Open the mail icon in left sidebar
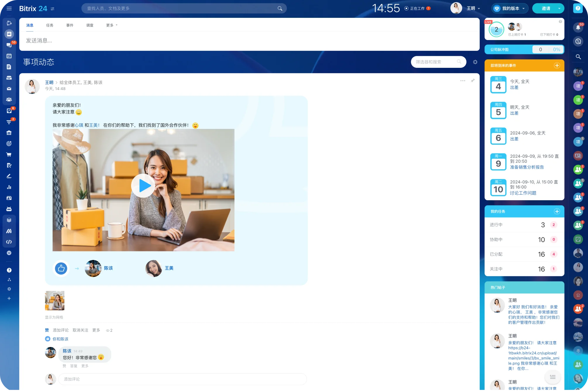The image size is (588, 392). 9,89
